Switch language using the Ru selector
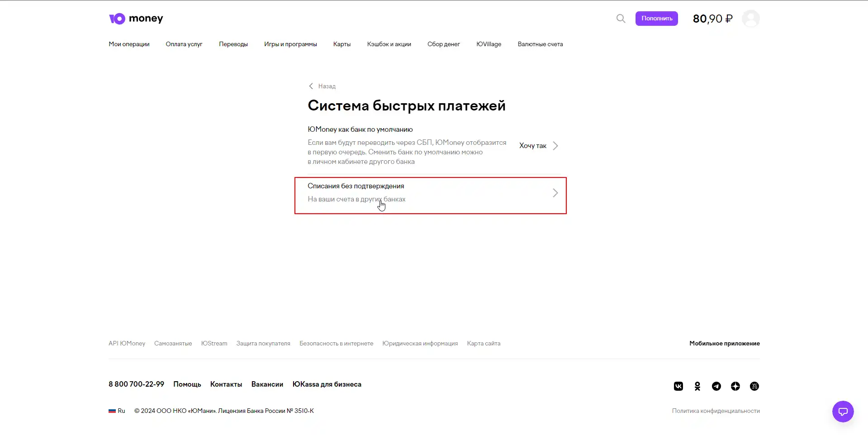This screenshot has width=868, height=436. tap(117, 411)
